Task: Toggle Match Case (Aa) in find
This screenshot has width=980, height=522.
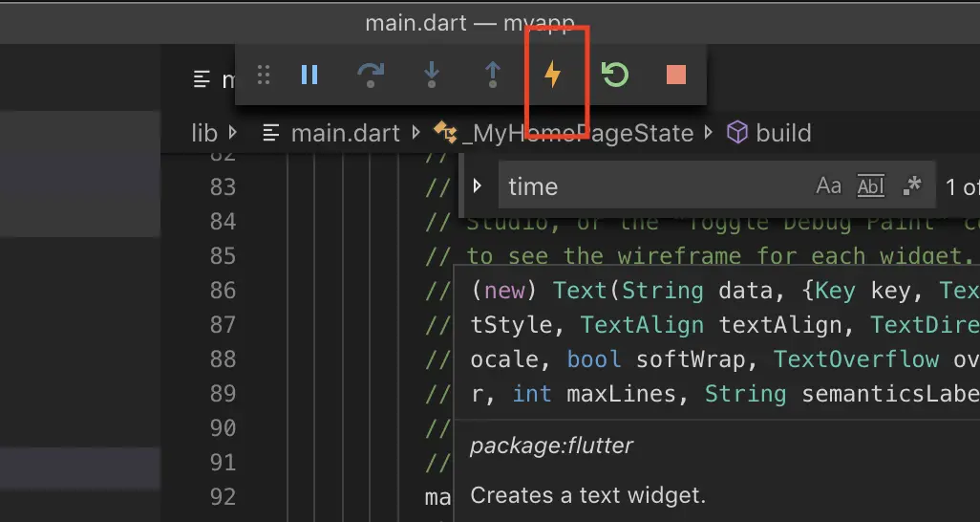Action: (829, 185)
